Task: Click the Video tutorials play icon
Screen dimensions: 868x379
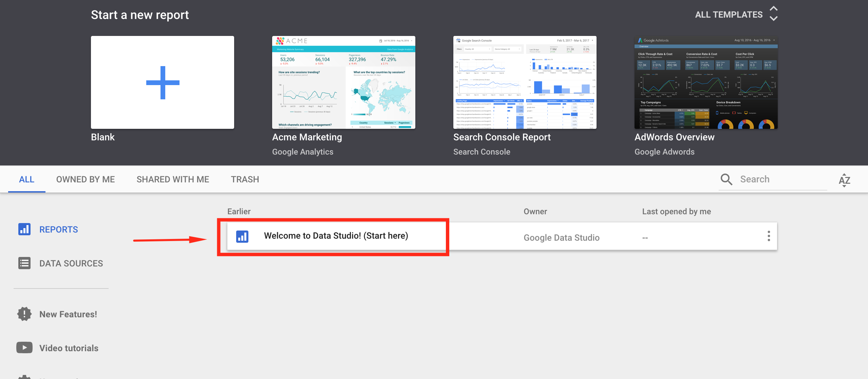Action: pyautogui.click(x=24, y=347)
